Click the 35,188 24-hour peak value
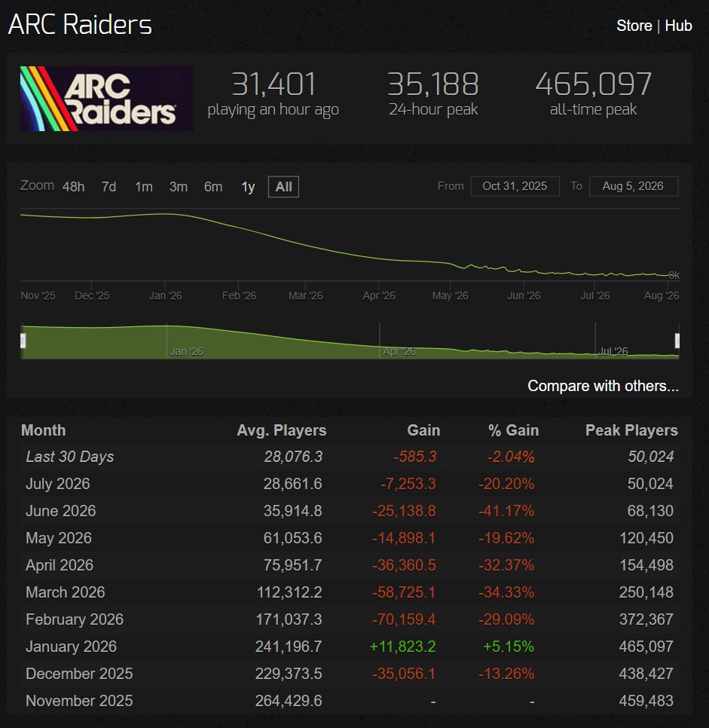 click(432, 84)
